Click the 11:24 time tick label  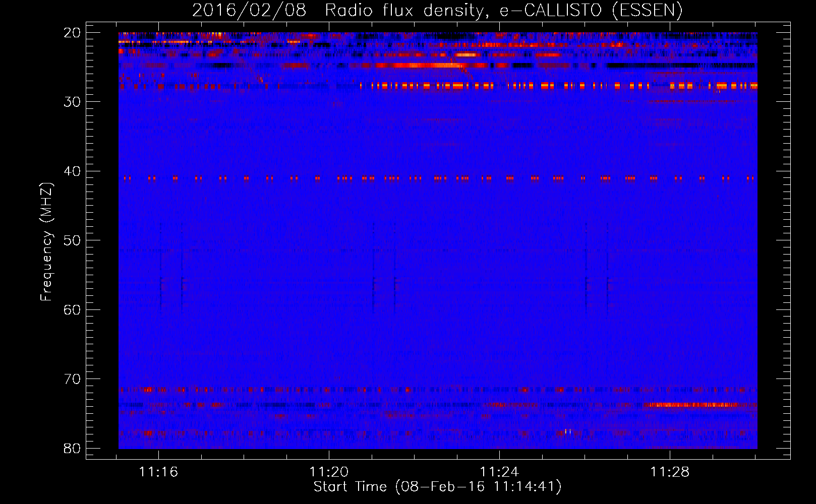[499, 472]
